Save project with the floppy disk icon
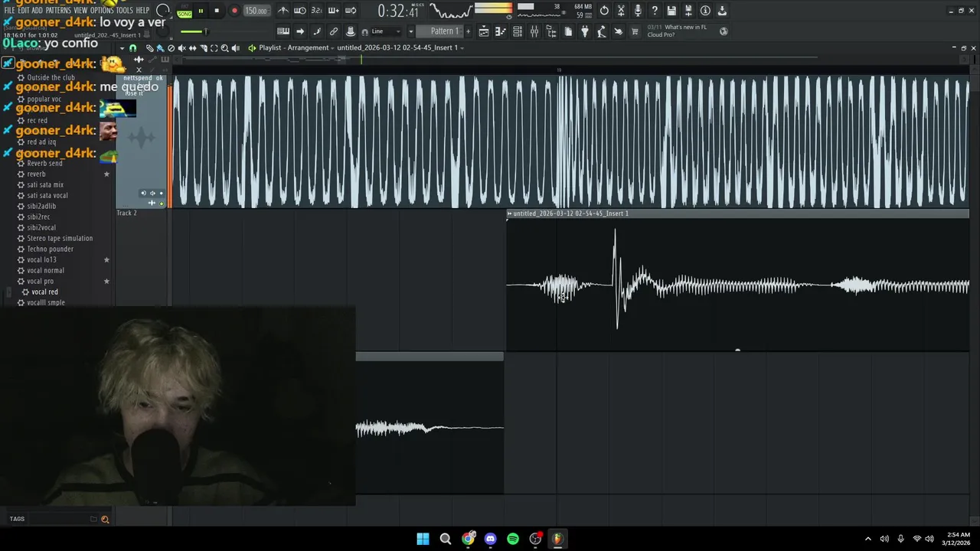Viewport: 980px width, 551px height. coord(671,11)
